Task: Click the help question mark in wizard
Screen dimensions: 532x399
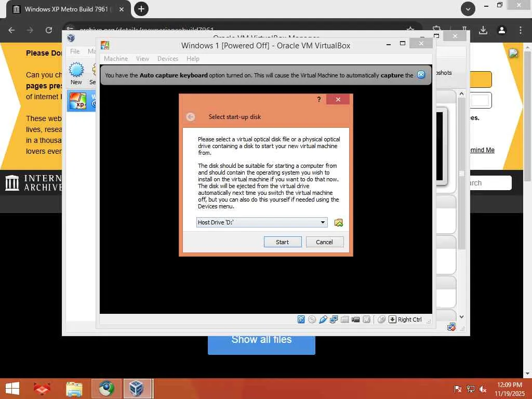Action: point(319,99)
